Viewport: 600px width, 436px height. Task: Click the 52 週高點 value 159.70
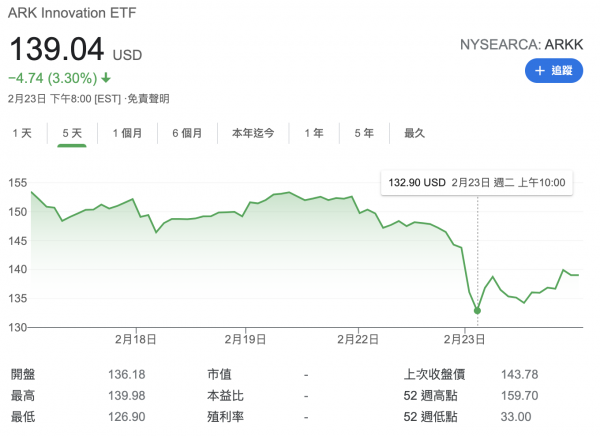[x=520, y=395]
